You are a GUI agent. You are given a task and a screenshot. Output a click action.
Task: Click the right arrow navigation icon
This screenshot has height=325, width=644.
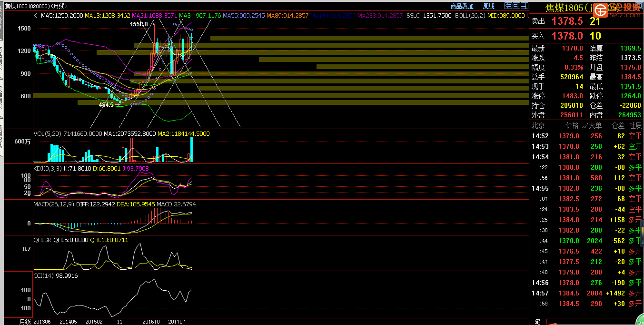pos(515,6)
